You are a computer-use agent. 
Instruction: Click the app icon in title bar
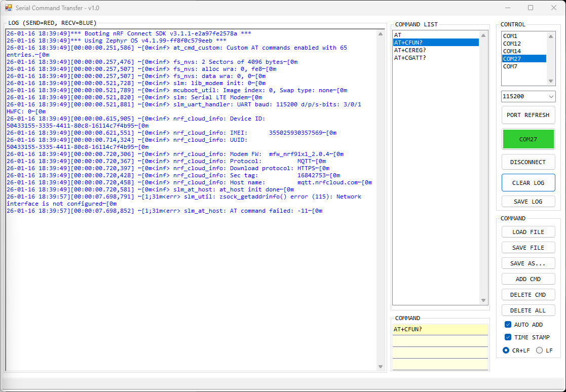9,8
